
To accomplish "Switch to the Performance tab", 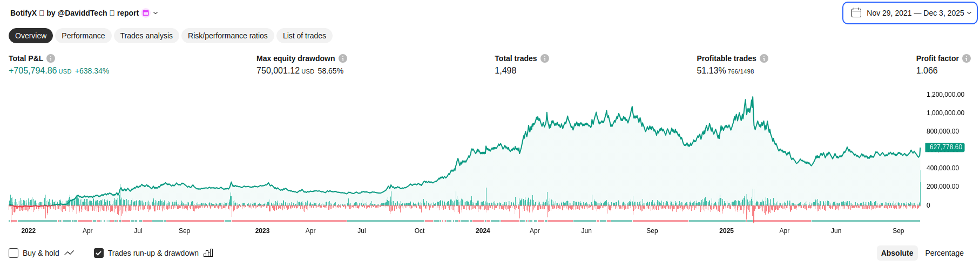I will click(x=83, y=36).
